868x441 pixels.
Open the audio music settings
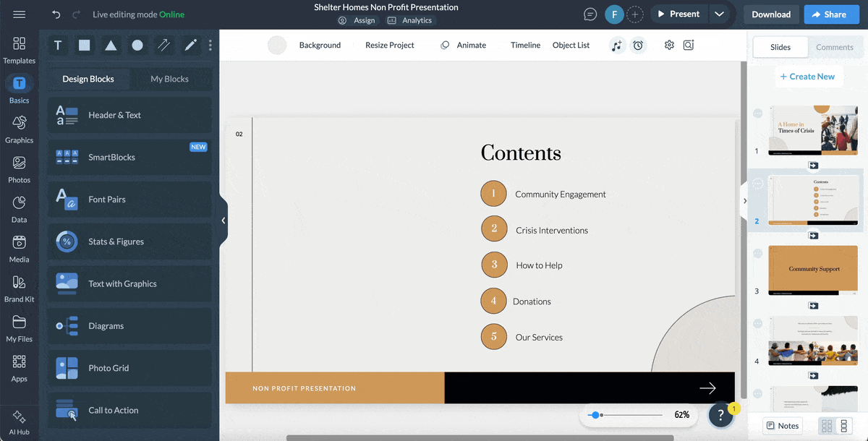tap(616, 45)
